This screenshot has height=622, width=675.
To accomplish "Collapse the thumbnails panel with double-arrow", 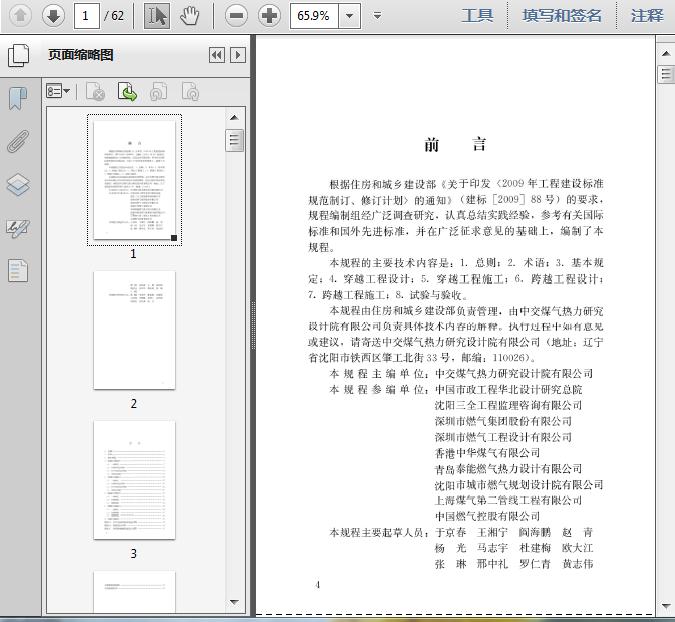I will (x=216, y=56).
